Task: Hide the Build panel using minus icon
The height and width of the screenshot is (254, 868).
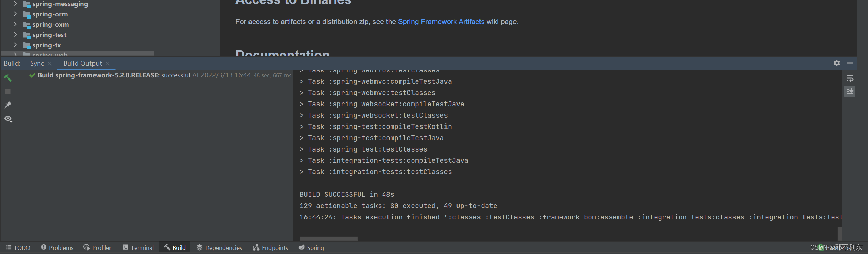Action: 850,63
